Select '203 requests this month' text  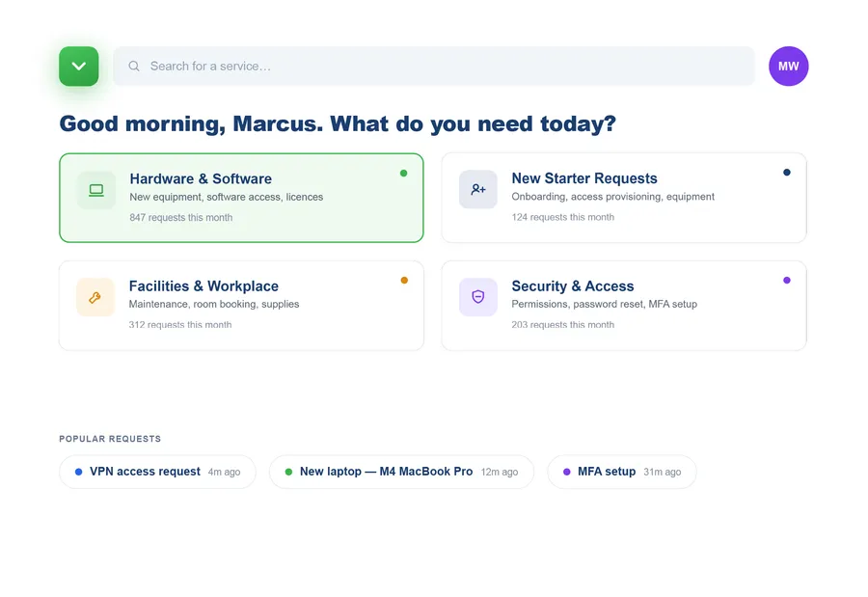click(562, 324)
